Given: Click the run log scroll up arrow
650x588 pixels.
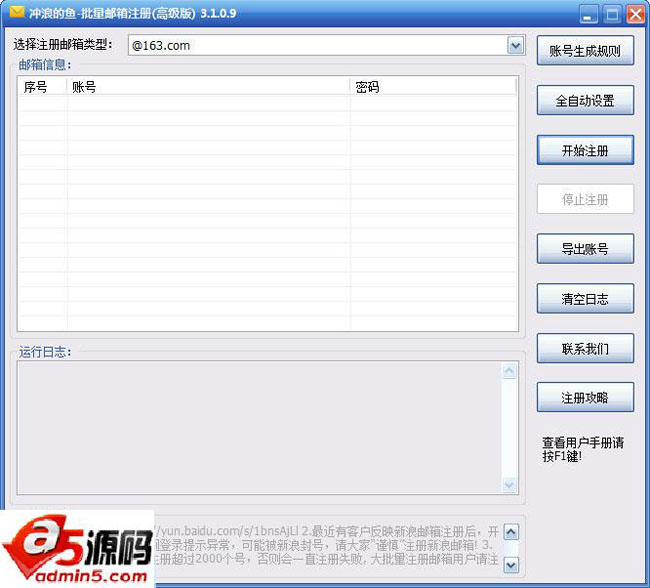Looking at the screenshot, I should [x=509, y=371].
